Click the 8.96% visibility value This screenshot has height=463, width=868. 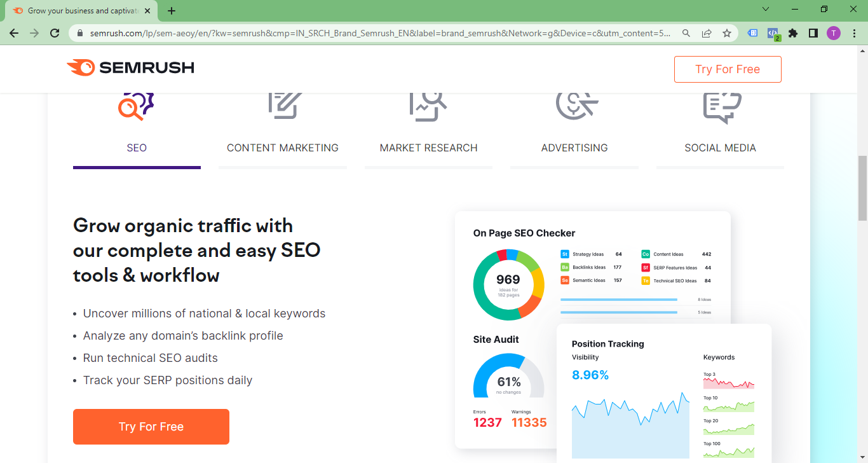tap(590, 375)
